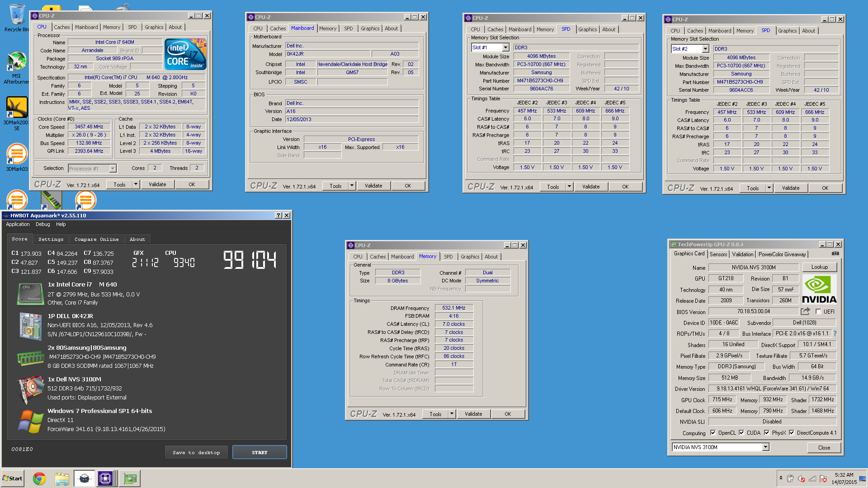Click Lookup button in GPU-Z

819,267
